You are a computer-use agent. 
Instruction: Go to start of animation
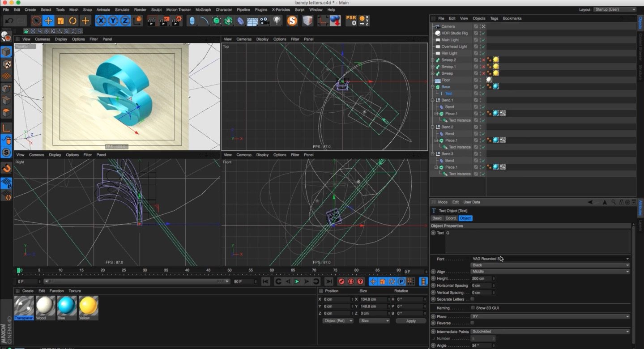266,281
